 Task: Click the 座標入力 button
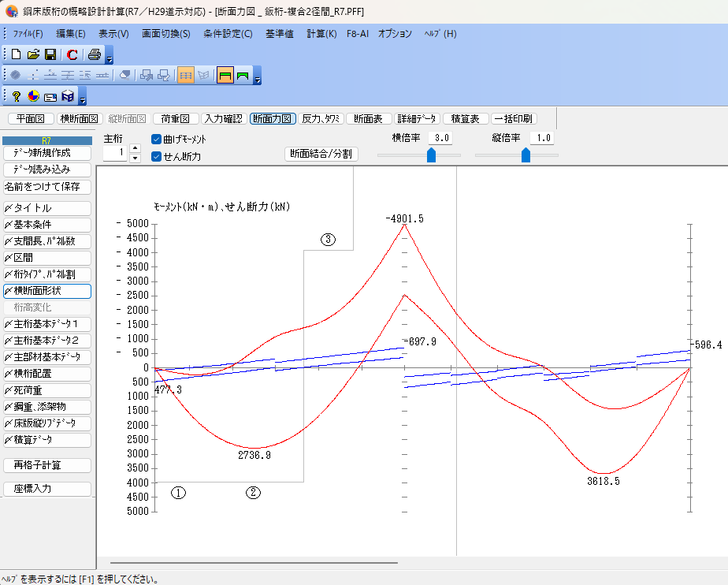point(47,489)
